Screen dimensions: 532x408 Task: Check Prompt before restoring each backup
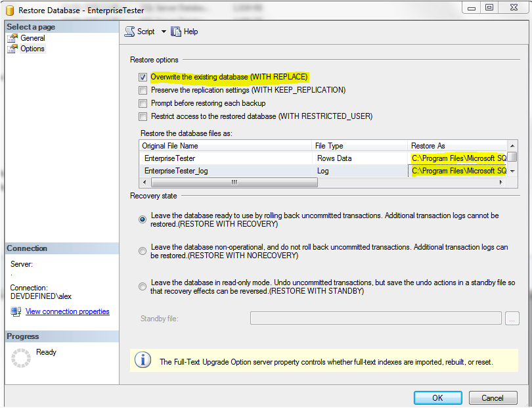click(143, 103)
